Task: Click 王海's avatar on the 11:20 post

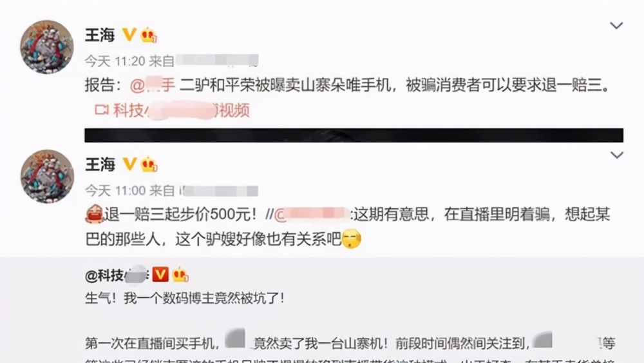Action: point(47,46)
